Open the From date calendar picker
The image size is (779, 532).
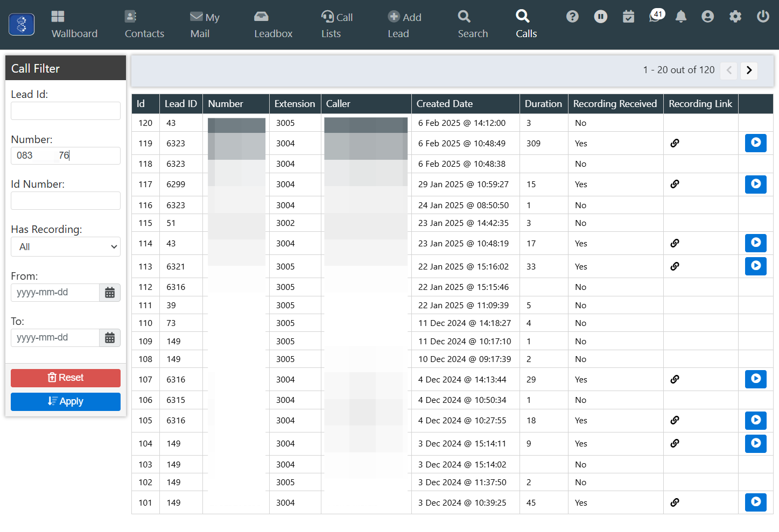[110, 293]
